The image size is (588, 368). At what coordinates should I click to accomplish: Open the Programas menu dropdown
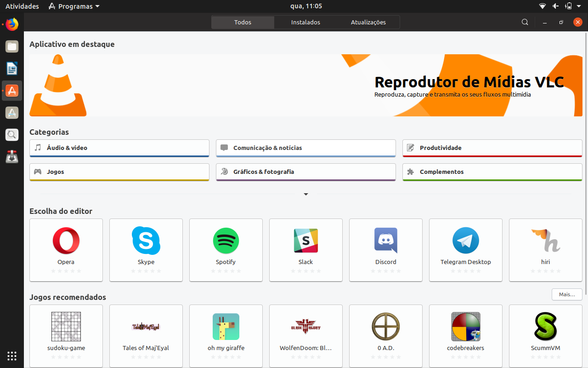[74, 6]
